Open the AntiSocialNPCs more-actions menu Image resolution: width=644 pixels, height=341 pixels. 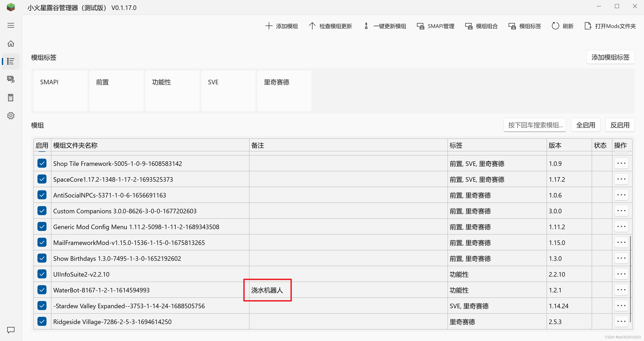click(x=621, y=195)
